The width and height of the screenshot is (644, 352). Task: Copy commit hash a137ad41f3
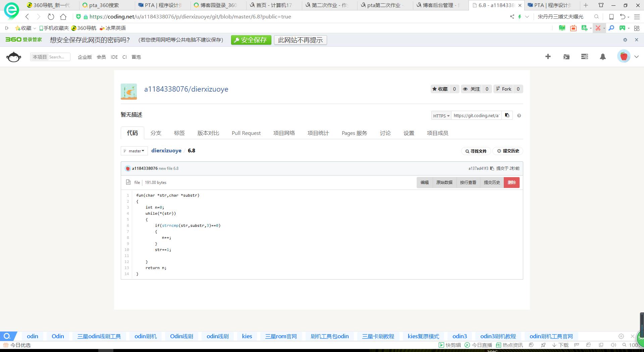(x=492, y=168)
